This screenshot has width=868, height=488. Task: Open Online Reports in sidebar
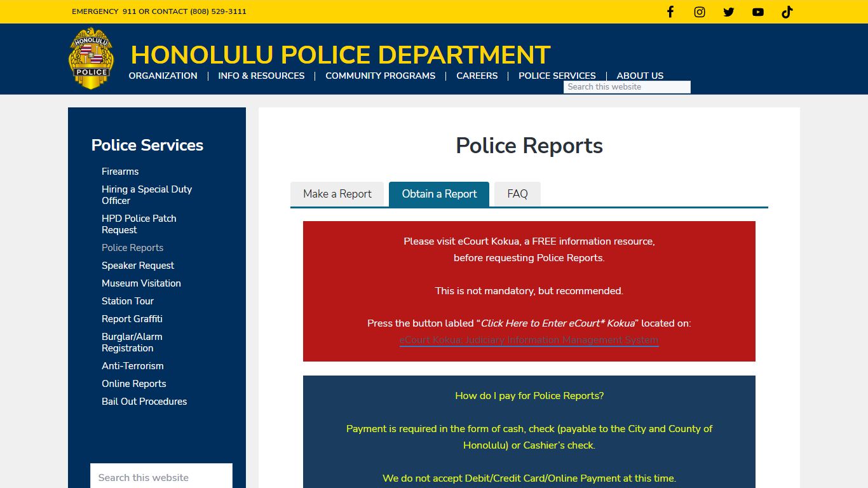point(134,384)
